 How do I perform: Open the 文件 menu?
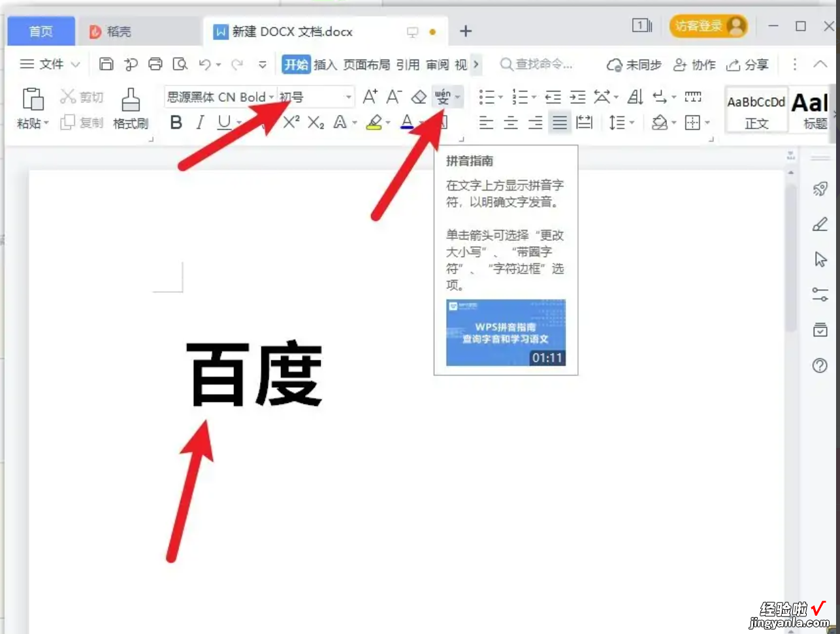click(50, 64)
